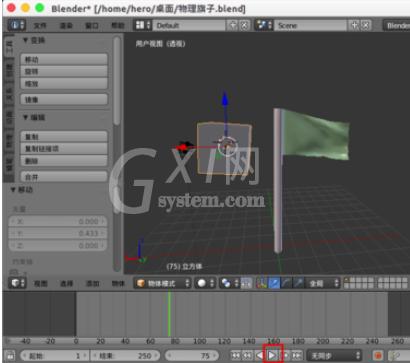Open the scene browse icon
Image resolution: width=410 pixels, height=363 pixels.
pyautogui.click(x=264, y=25)
